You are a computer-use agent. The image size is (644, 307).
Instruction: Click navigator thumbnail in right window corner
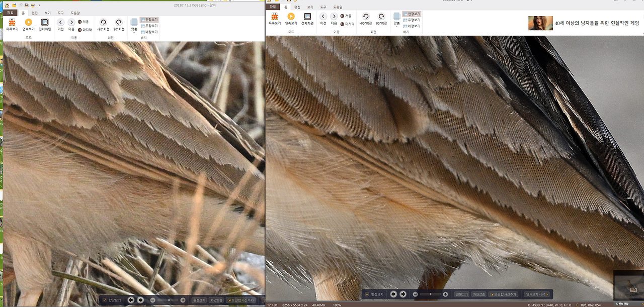coord(628,285)
